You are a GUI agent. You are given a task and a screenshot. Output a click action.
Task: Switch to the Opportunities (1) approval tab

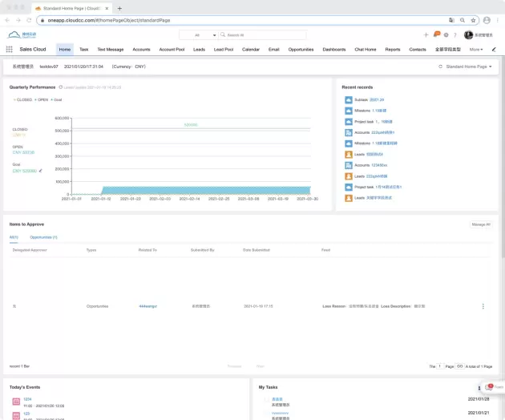pos(43,237)
